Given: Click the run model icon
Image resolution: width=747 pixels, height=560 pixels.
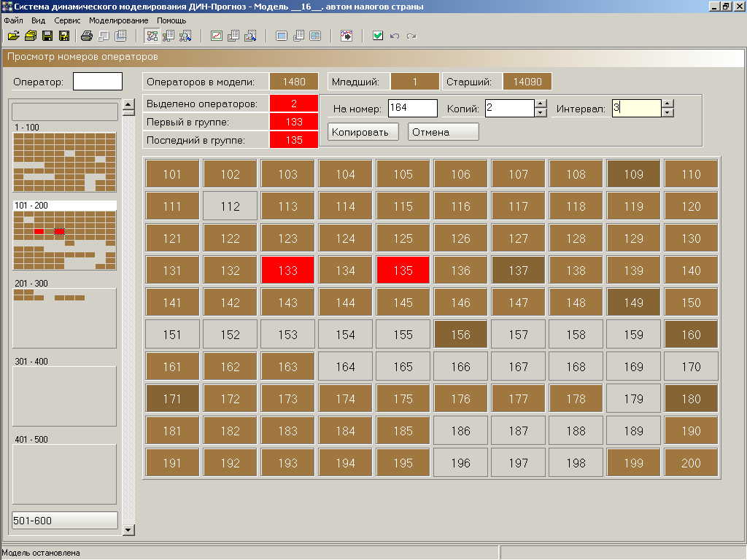Looking at the screenshot, I should point(347,36).
